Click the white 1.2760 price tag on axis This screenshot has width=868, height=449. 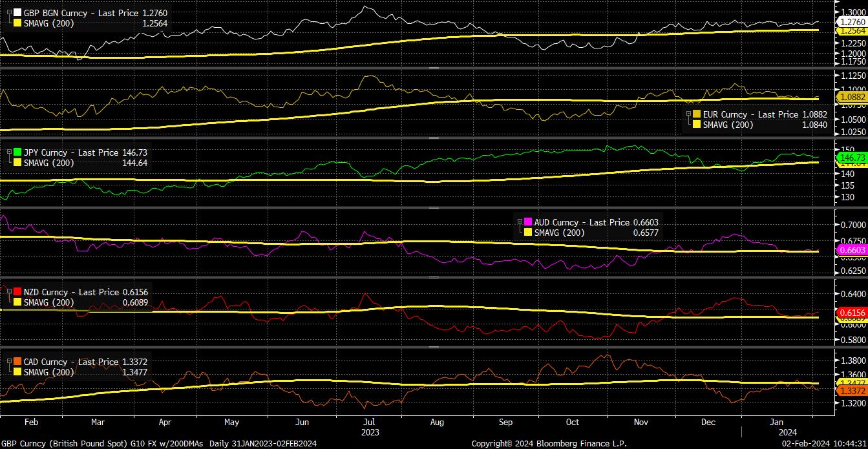pos(851,22)
